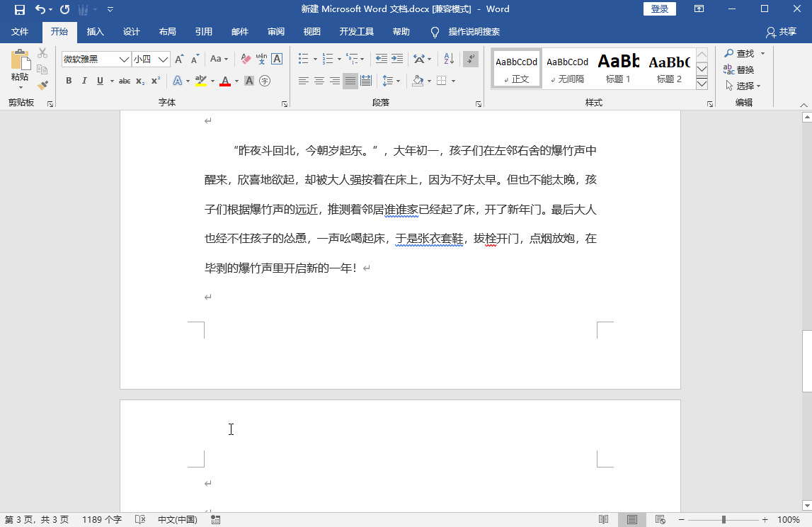Click macro recording icon in status bar

tap(216, 519)
